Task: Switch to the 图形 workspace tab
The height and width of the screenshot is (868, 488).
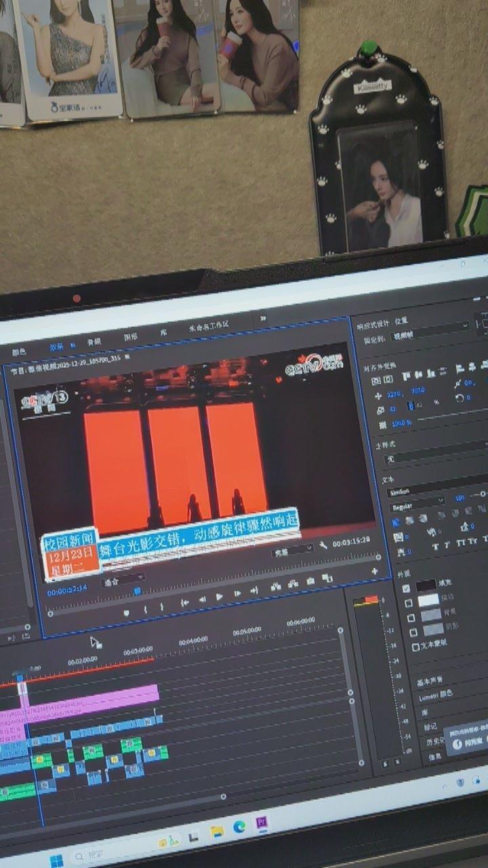Action: coord(130,336)
